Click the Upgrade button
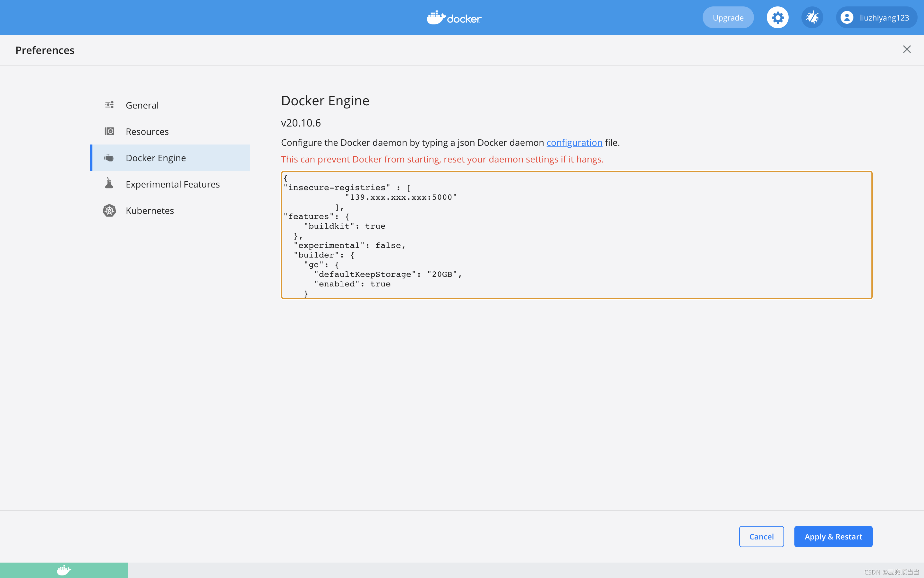The width and height of the screenshot is (924, 578). (x=728, y=18)
